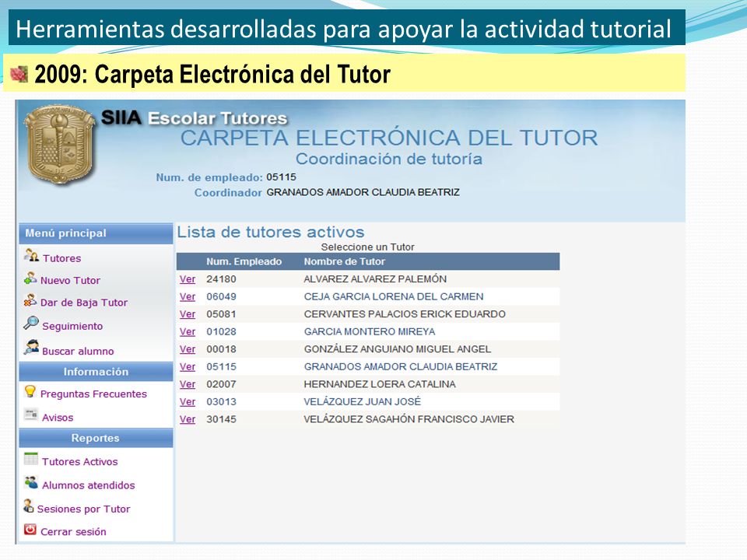Viewport: 747px width, 560px height.
Task: Click the SIIA Escolar Tutores title
Action: pos(195,117)
